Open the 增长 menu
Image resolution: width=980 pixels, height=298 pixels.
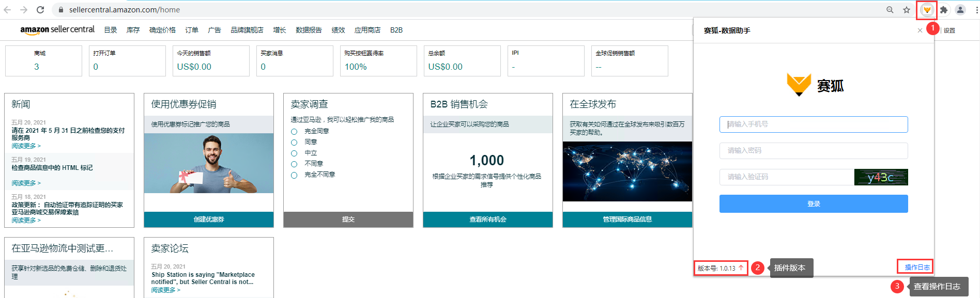(280, 30)
